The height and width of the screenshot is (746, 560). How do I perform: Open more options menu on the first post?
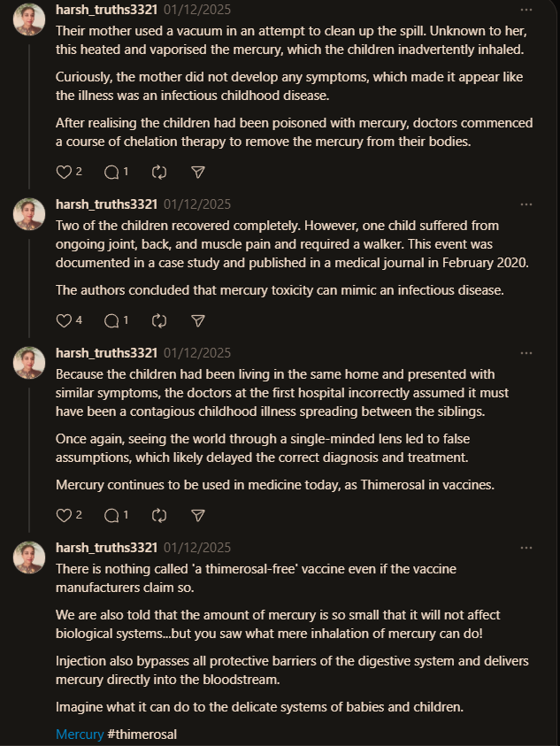(x=526, y=10)
